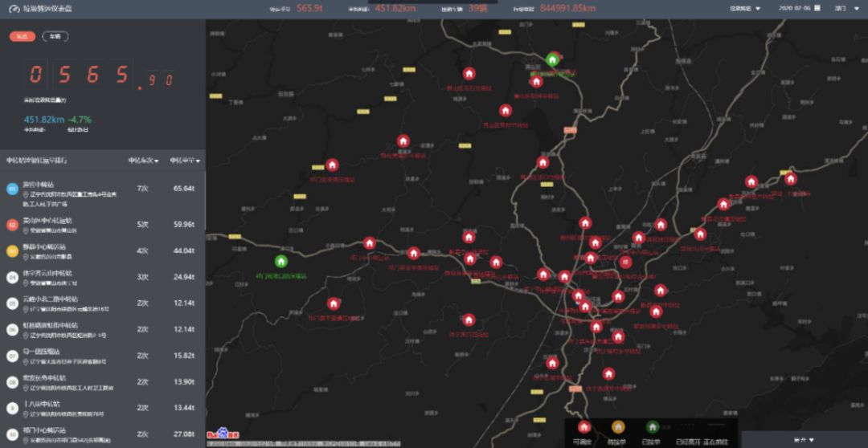The width and height of the screenshot is (868, 448).
Task: Open the calendar icon beside 2020-07-06
Action: coord(816,8)
